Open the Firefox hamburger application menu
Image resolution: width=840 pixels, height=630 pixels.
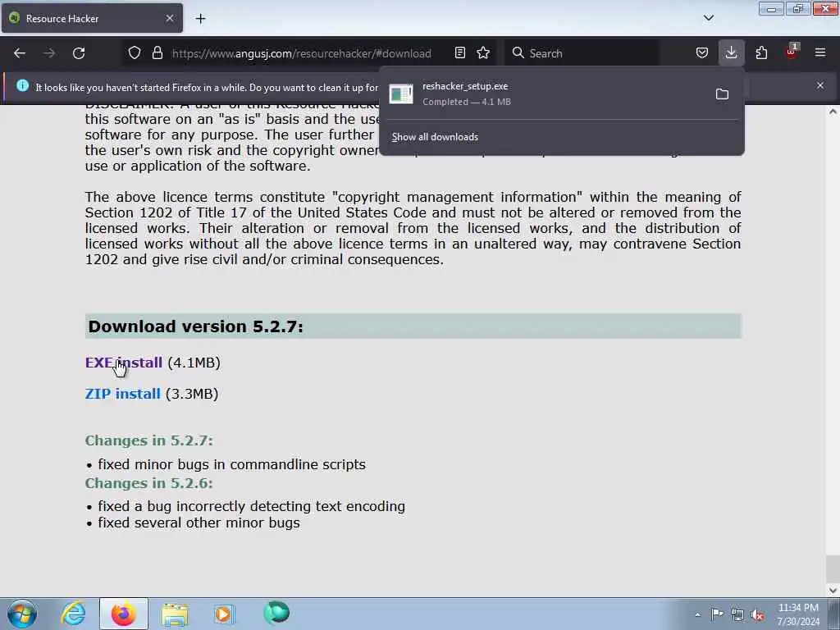(820, 53)
